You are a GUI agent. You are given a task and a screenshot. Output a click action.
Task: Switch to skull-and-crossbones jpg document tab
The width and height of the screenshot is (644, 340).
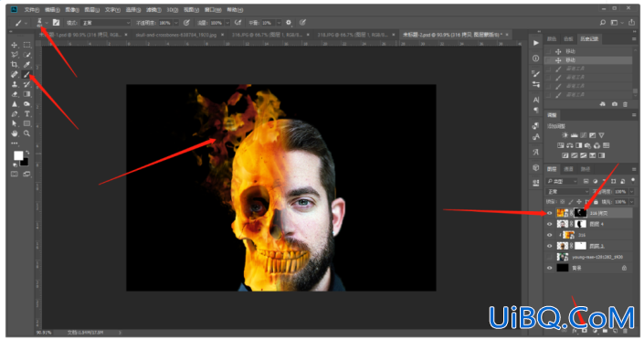click(x=176, y=35)
